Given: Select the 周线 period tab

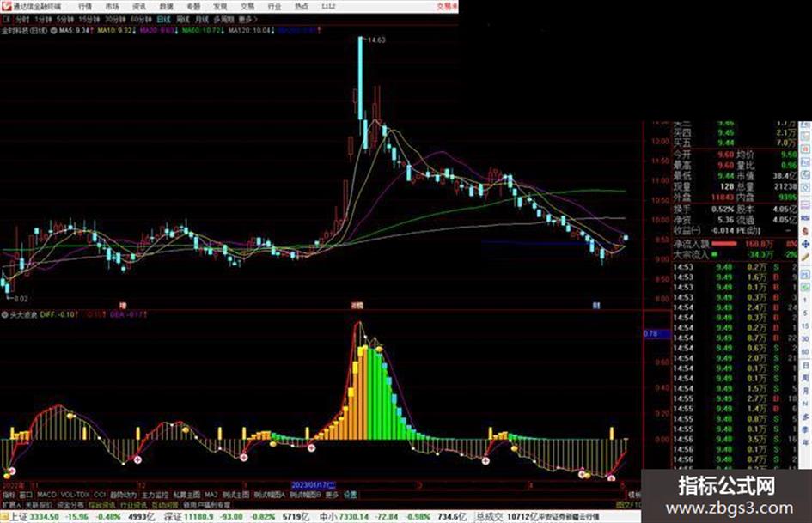Looking at the screenshot, I should [183, 19].
